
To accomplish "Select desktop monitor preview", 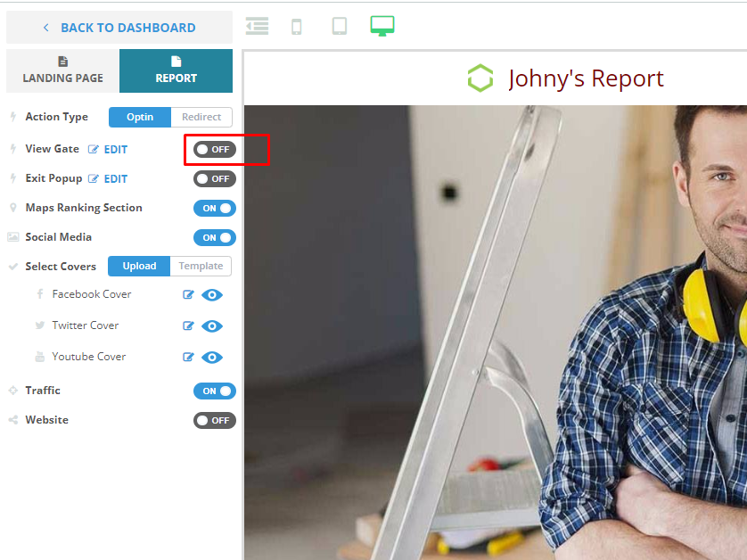I will click(x=382, y=26).
